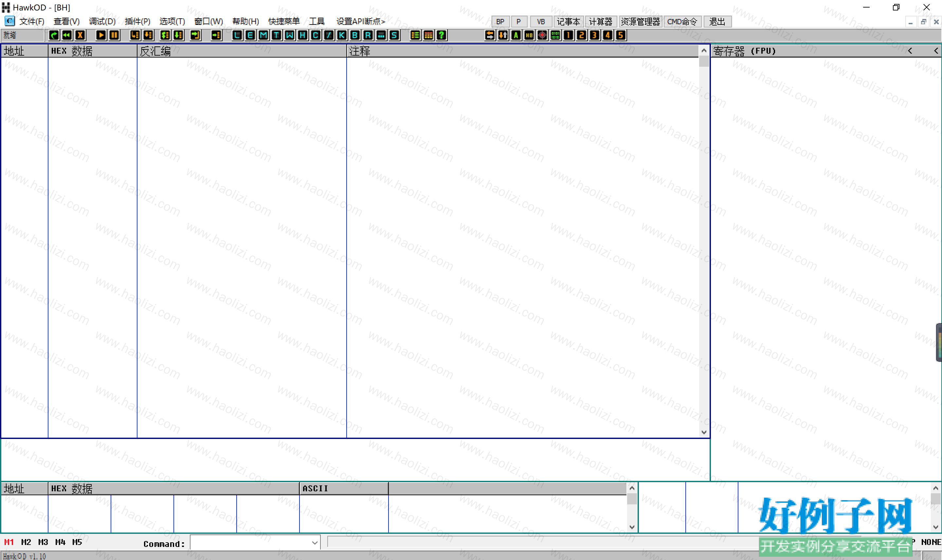
Task: Select the M5 memory toggle
Action: tap(77, 542)
